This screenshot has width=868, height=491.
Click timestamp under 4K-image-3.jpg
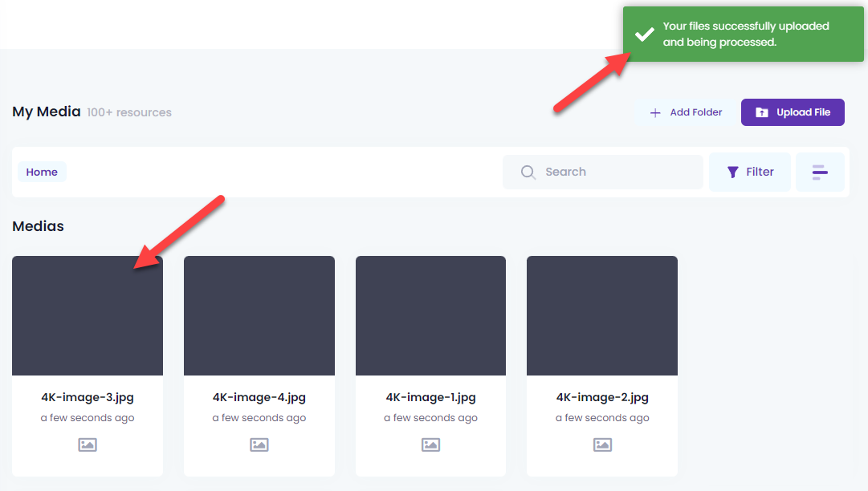click(88, 418)
